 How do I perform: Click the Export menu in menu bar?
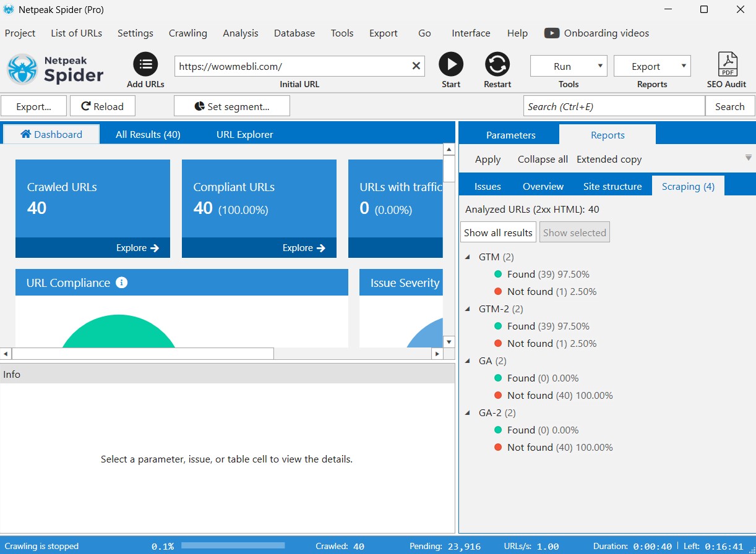coord(384,33)
